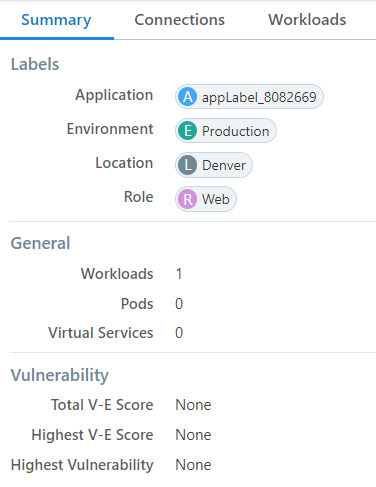
Task: Click the Virtual Services count value 0
Action: tap(179, 333)
